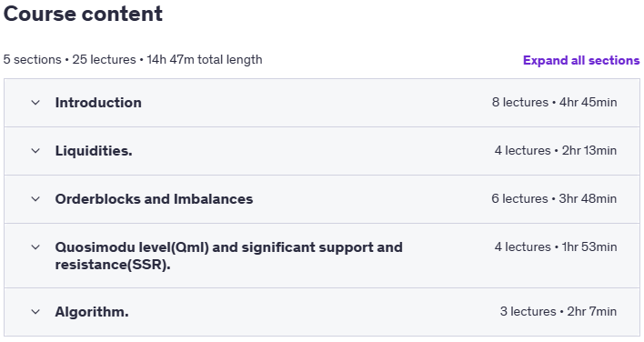The width and height of the screenshot is (644, 342).
Task: Click chevron next to Quosimodu level section
Action: pyautogui.click(x=35, y=247)
